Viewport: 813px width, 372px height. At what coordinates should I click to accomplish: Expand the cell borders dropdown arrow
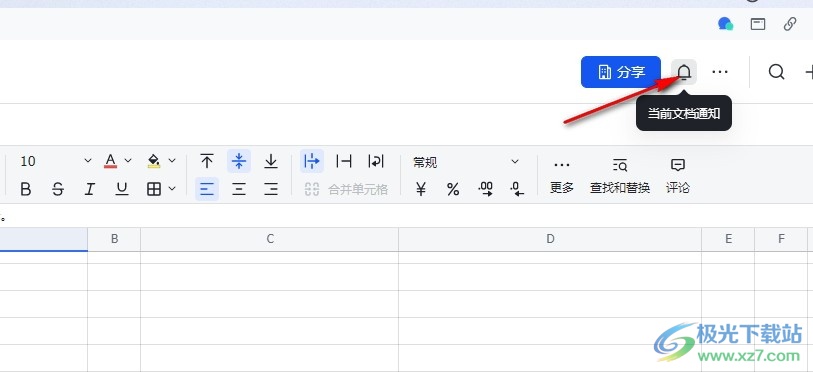pos(173,189)
